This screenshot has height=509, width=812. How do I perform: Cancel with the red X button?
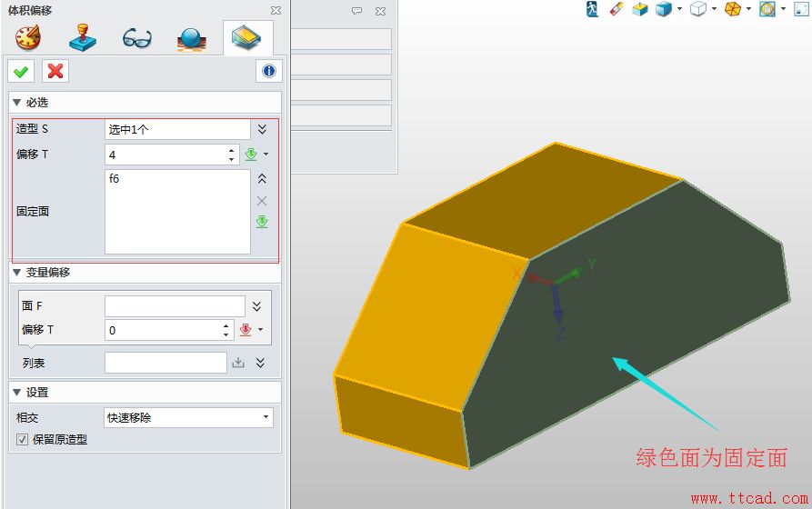[55, 72]
